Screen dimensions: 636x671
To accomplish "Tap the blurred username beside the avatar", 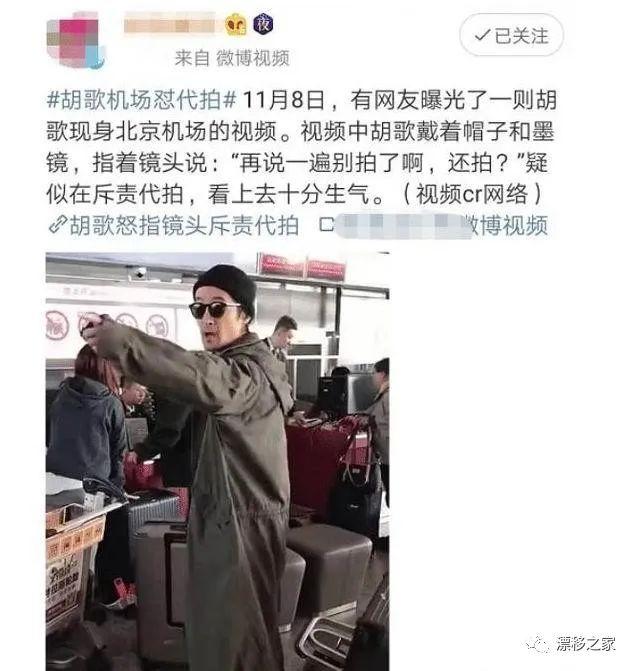I will [169, 26].
